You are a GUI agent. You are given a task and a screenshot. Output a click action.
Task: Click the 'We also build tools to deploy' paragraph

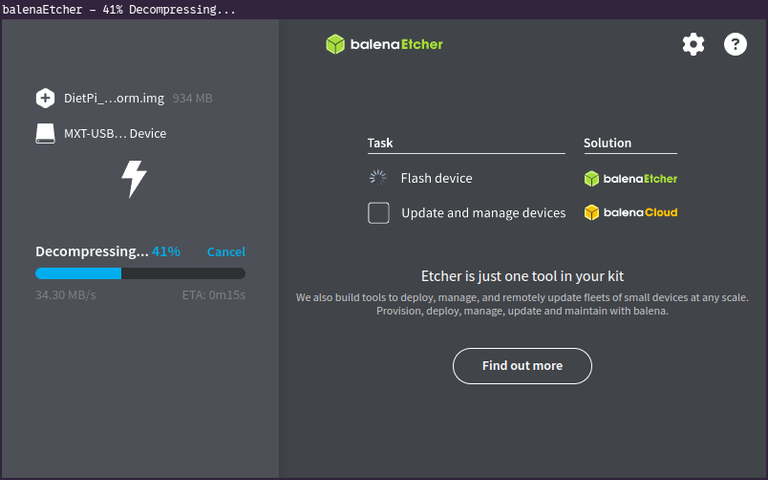522,304
